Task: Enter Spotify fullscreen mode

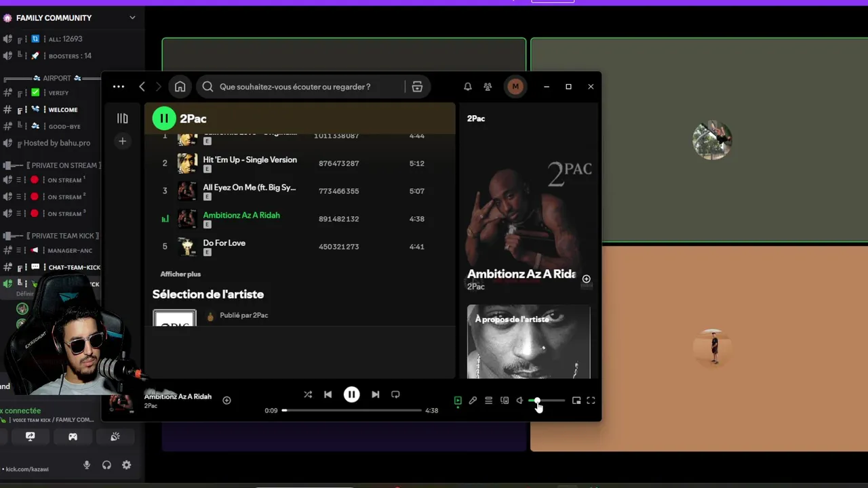Action: (591, 401)
